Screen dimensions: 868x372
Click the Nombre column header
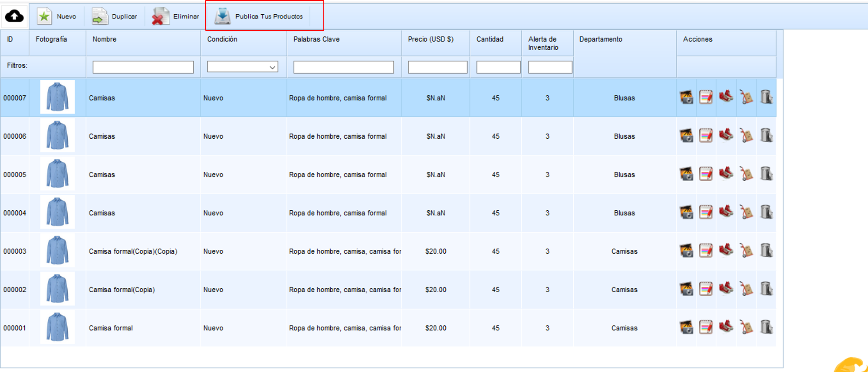click(105, 39)
